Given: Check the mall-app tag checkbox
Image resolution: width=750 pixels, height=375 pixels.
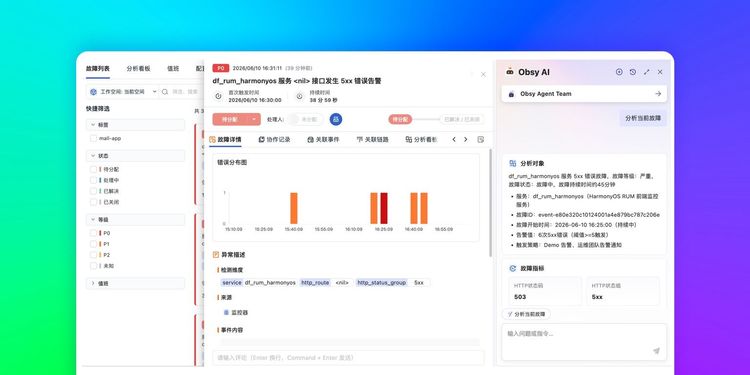Looking at the screenshot, I should tap(93, 138).
